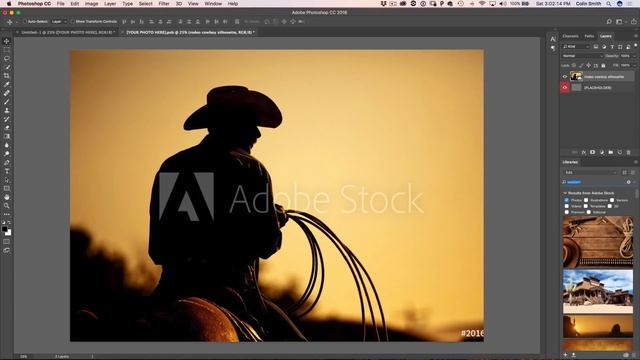This screenshot has height=360, width=640.
Task: Click the search icon in options bar
Action: coord(609,22)
